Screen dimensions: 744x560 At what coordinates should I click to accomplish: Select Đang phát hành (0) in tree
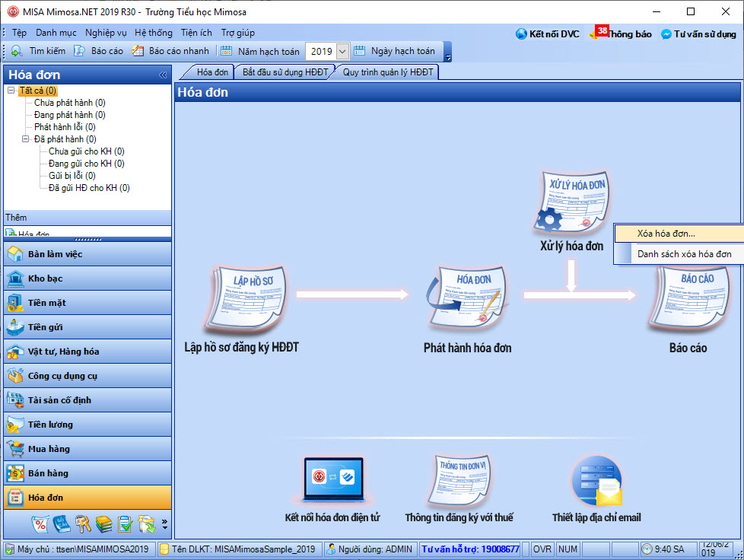[x=70, y=115]
